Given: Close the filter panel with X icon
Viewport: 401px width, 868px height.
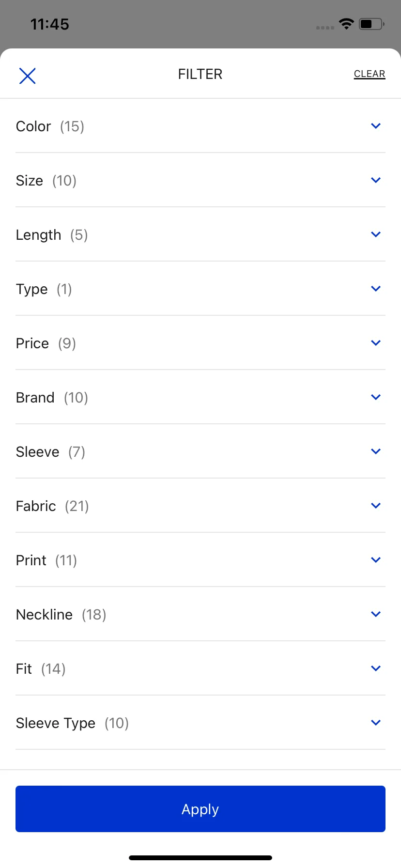Looking at the screenshot, I should pos(27,76).
